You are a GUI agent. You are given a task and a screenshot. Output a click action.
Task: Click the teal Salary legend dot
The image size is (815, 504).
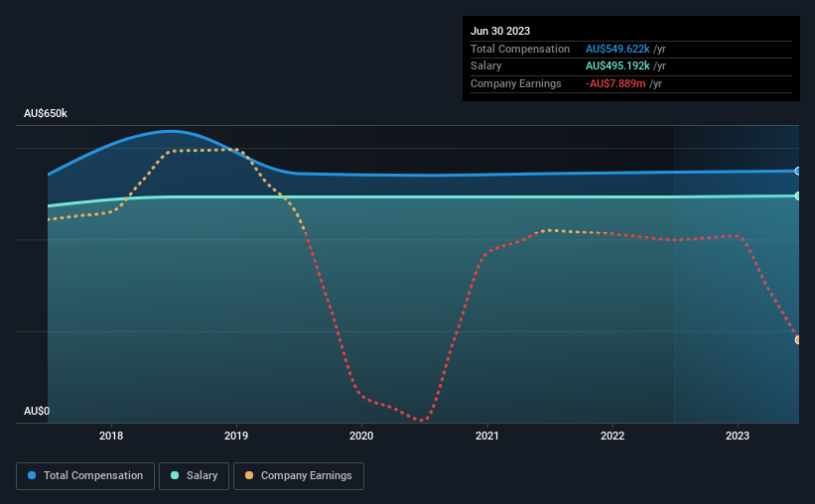coord(175,475)
